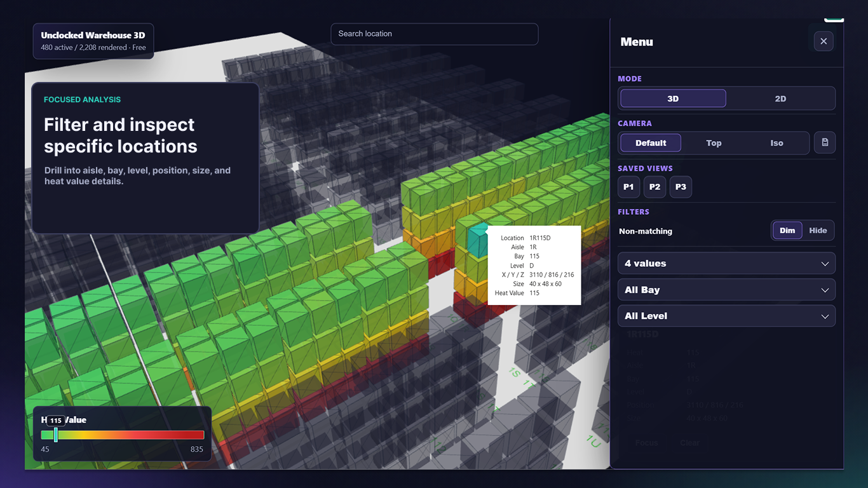Switch mode to 3D
This screenshot has width=868, height=488.
673,98
